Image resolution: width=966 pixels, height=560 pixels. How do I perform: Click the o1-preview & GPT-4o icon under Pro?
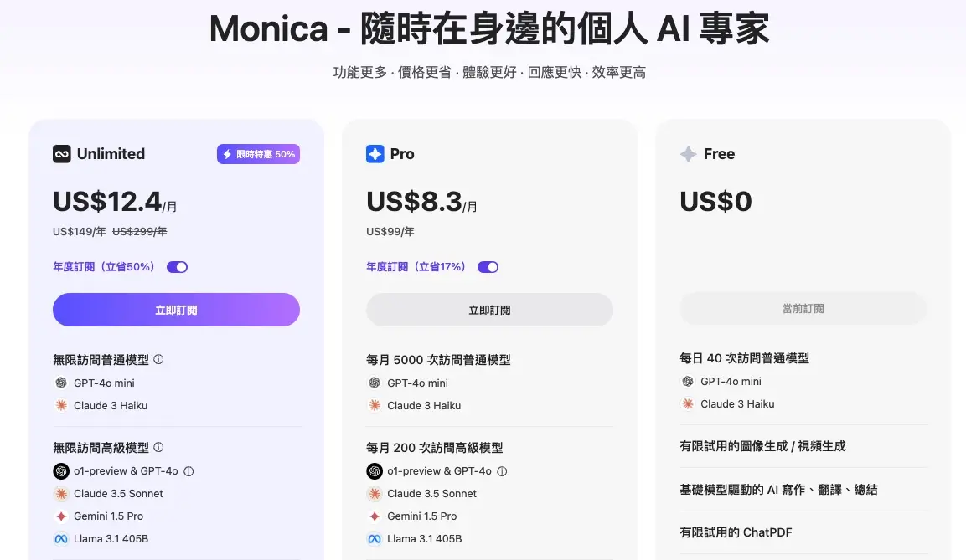(374, 470)
